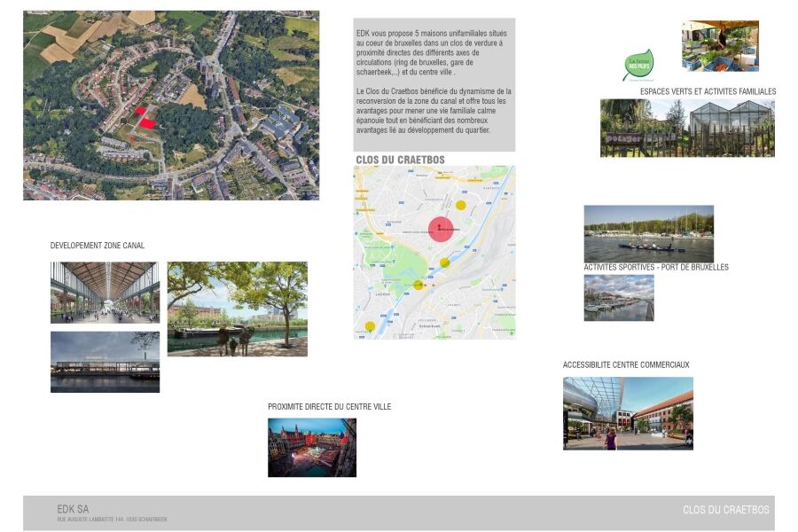Open the waterfront building at dusk image
This screenshot has width=798, height=532.
pyautogui.click(x=105, y=362)
